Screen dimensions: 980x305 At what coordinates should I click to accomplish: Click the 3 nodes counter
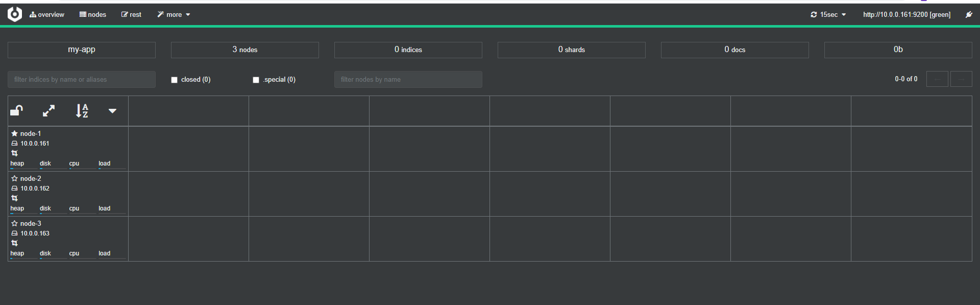[245, 50]
